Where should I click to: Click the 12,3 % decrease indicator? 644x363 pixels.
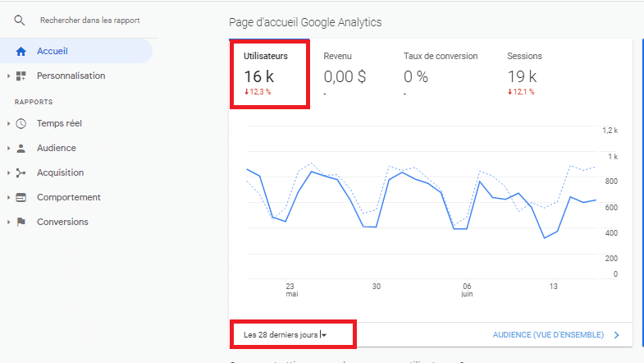258,92
